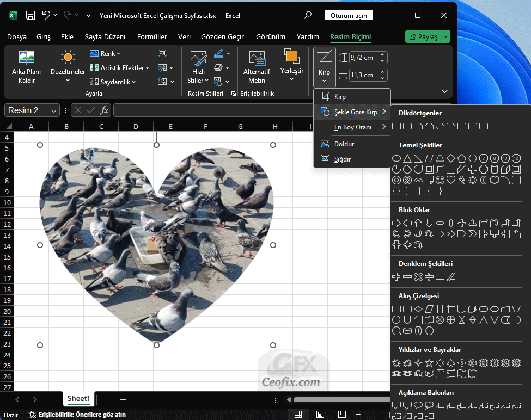Open the search magnifier in title bar
Viewport: 531px width, 420px height.
point(308,15)
